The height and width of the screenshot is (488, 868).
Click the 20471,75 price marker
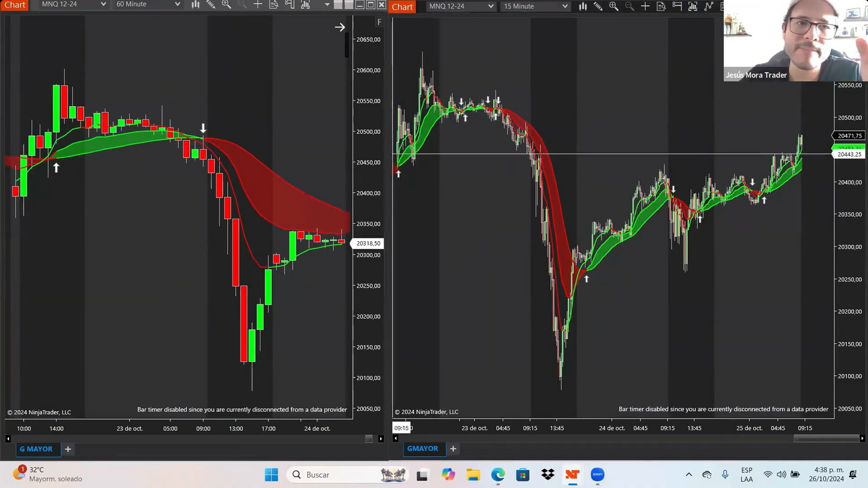(x=848, y=136)
